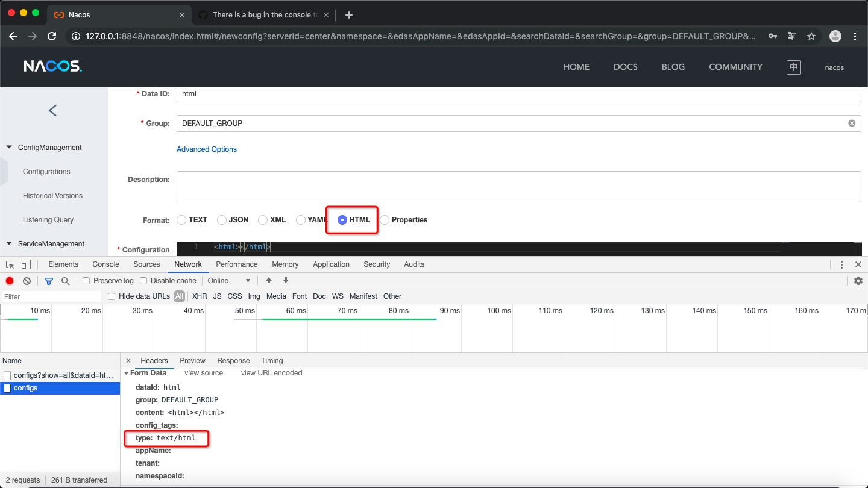Viewport: 868px width, 488px height.
Task: Import HAR file with upload arrow
Action: tap(269, 281)
